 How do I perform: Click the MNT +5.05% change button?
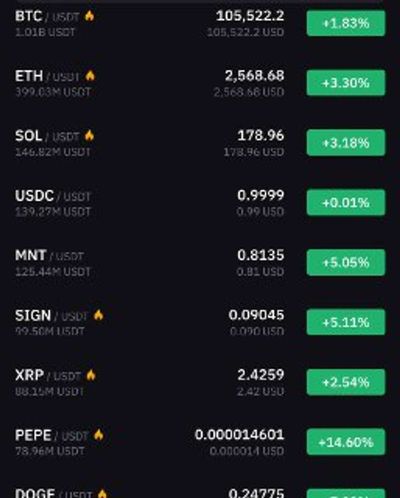click(346, 263)
